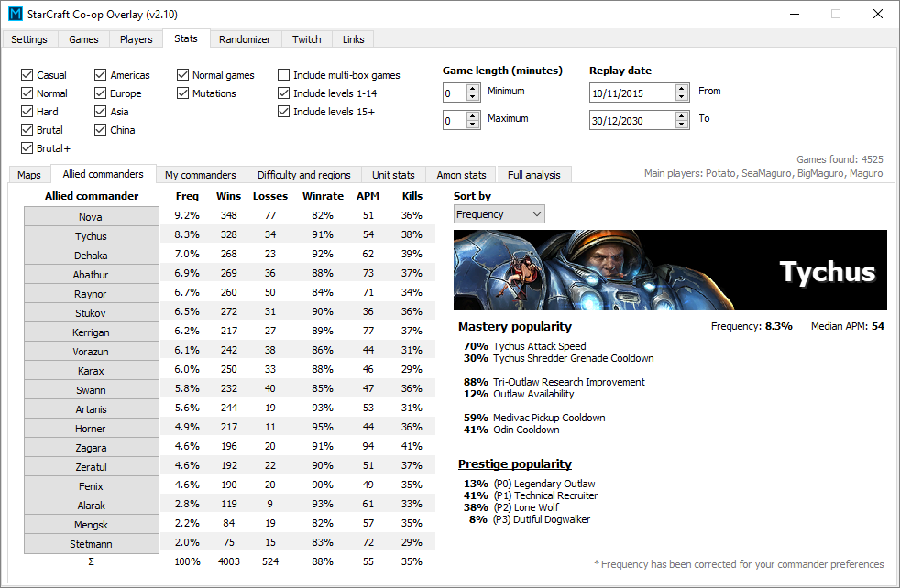Click the From replay date down arrow
The image size is (900, 588).
click(682, 97)
